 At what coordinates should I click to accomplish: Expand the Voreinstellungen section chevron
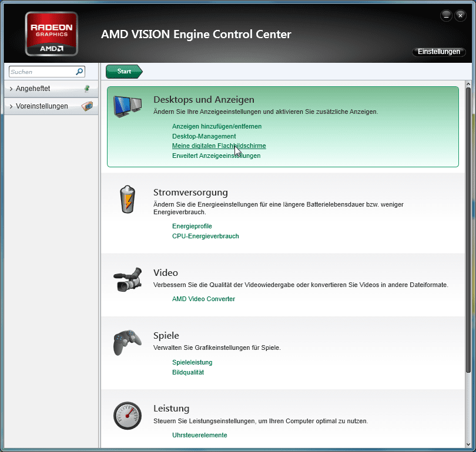pyautogui.click(x=11, y=106)
